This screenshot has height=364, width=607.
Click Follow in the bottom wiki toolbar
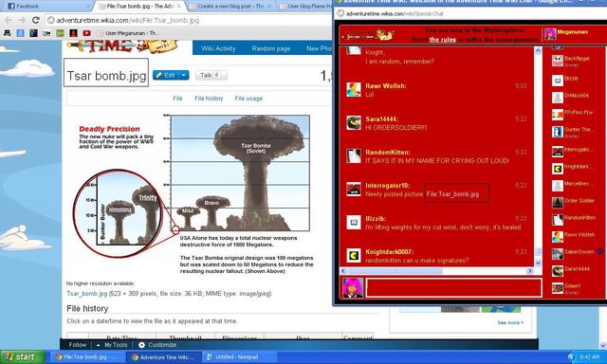coord(78,345)
